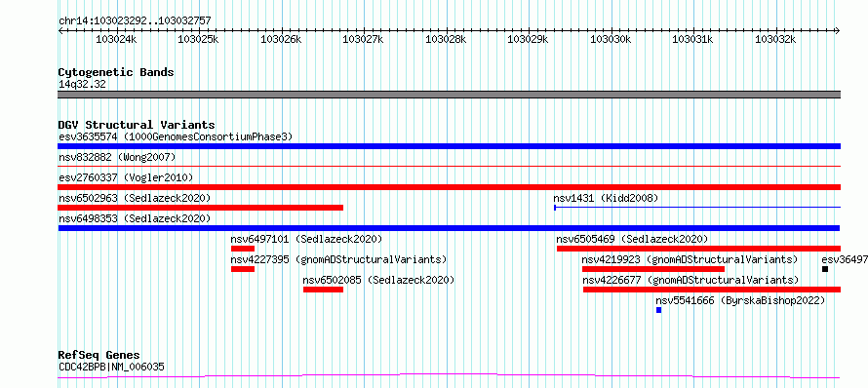This screenshot has height=388, width=868.
Task: Open the nsv4227395 gnomADStructuralVariants label
Action: 338,259
